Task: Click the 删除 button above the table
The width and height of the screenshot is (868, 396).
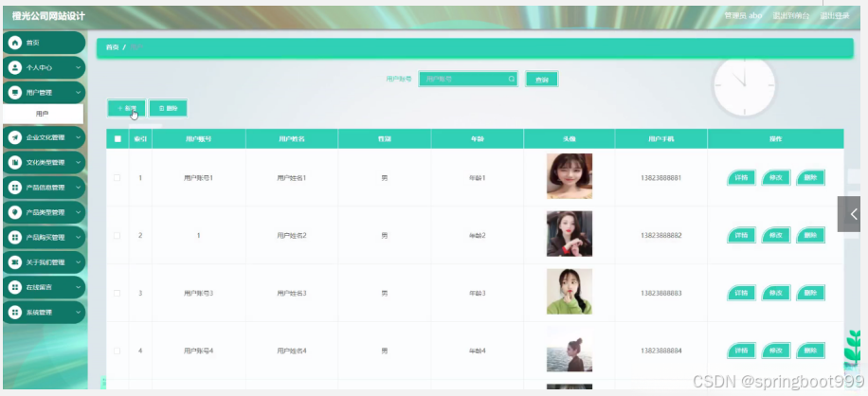Action: click(168, 108)
